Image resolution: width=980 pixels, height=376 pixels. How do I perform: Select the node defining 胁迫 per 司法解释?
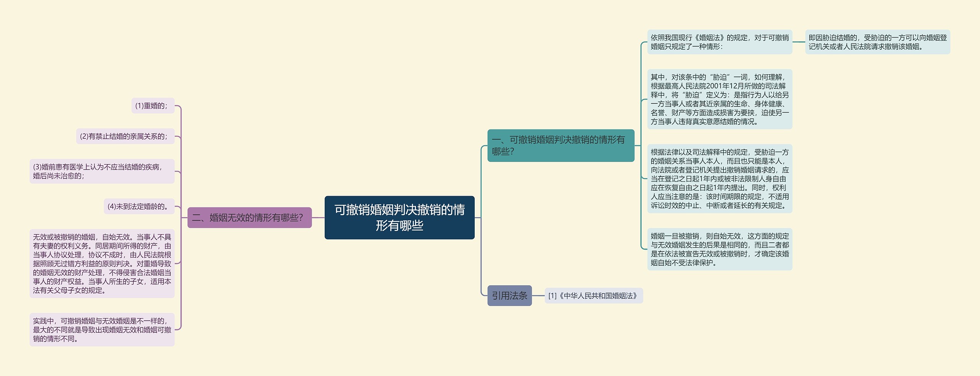click(x=720, y=100)
